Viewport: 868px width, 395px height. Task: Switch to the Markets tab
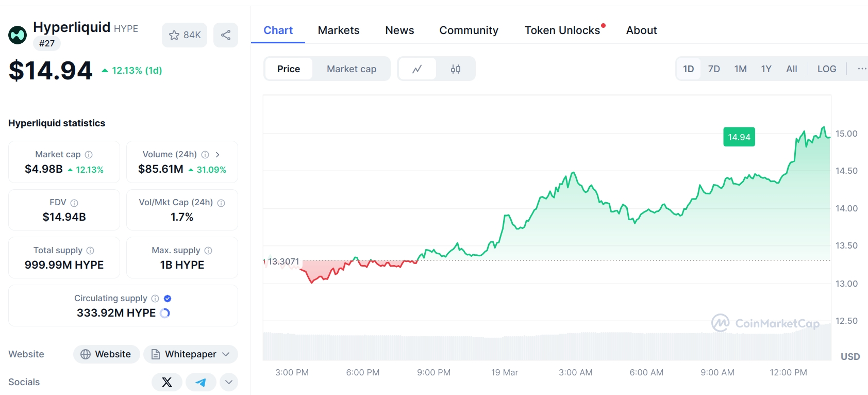pos(339,30)
